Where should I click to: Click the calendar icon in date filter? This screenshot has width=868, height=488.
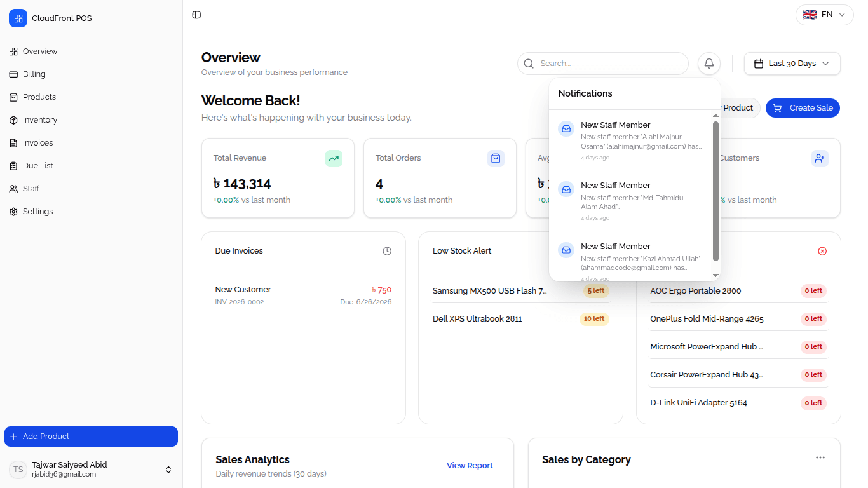pyautogui.click(x=758, y=64)
